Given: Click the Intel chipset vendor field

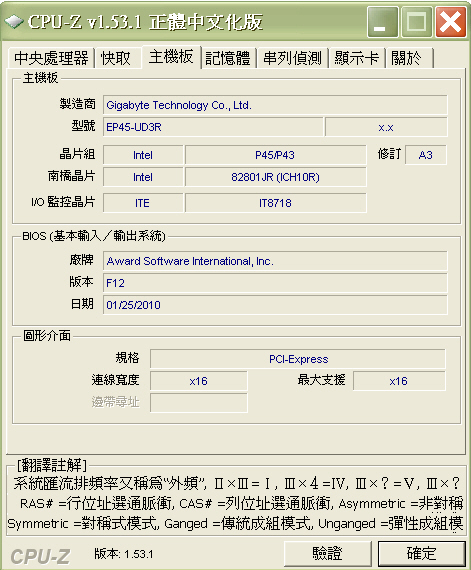Looking at the screenshot, I should tap(143, 155).
